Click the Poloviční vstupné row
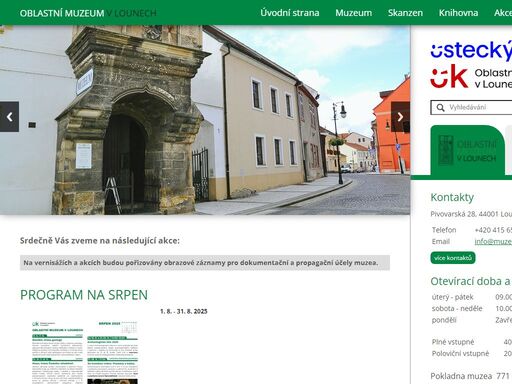The image size is (512, 384). [472, 354]
